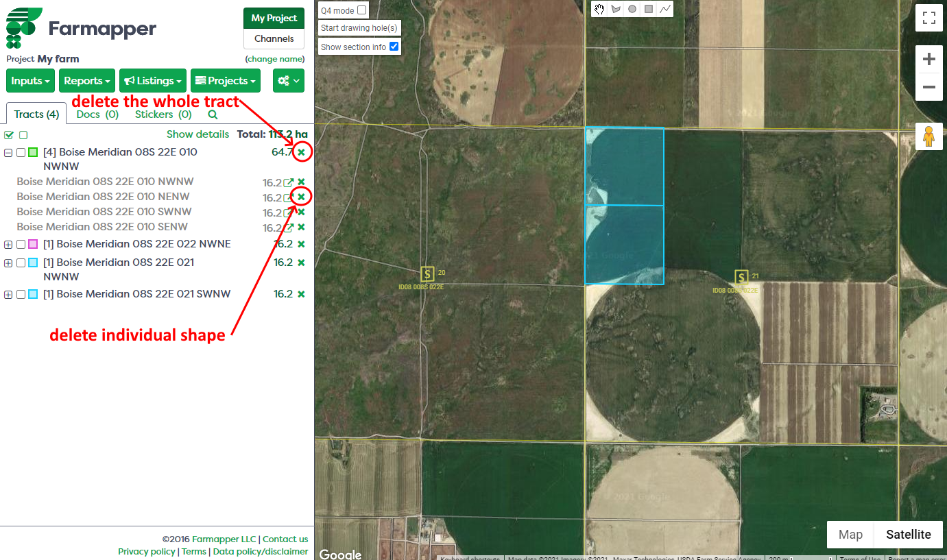Check the 022 NWNE tract checkbox
The image size is (947, 560).
tap(21, 245)
